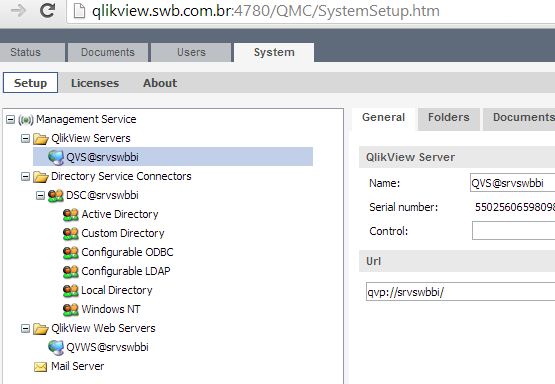Select DSC@srvswbbi label in the tree
The height and width of the screenshot is (384, 555).
[102, 195]
